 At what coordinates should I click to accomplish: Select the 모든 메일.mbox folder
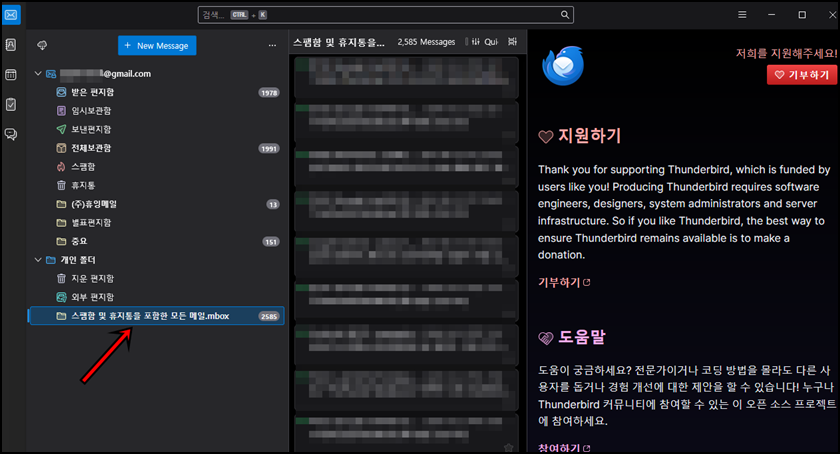coord(156,316)
